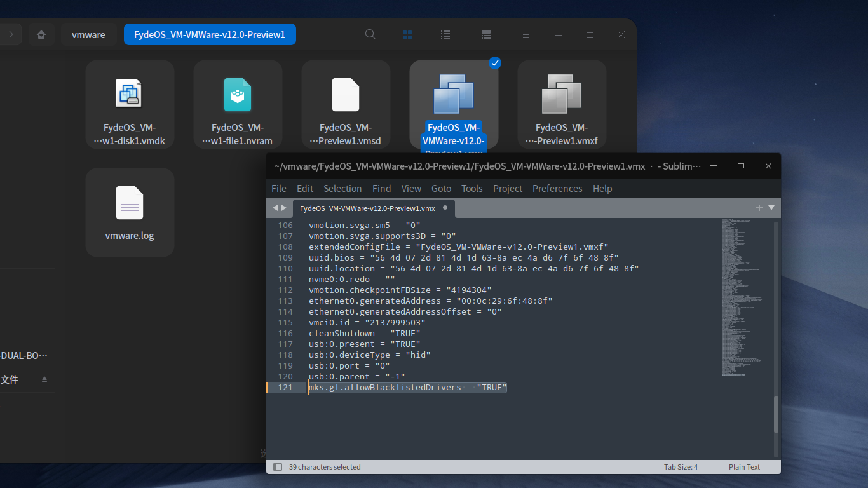The image size is (868, 488).
Task: Open the Project menu in Sublime
Action: (x=508, y=189)
